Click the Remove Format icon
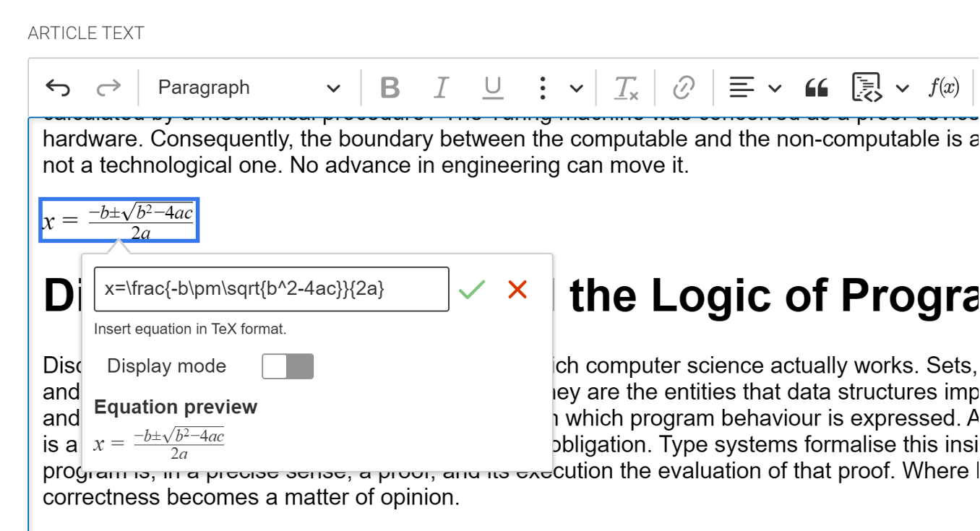The image size is (980, 531). click(x=626, y=88)
